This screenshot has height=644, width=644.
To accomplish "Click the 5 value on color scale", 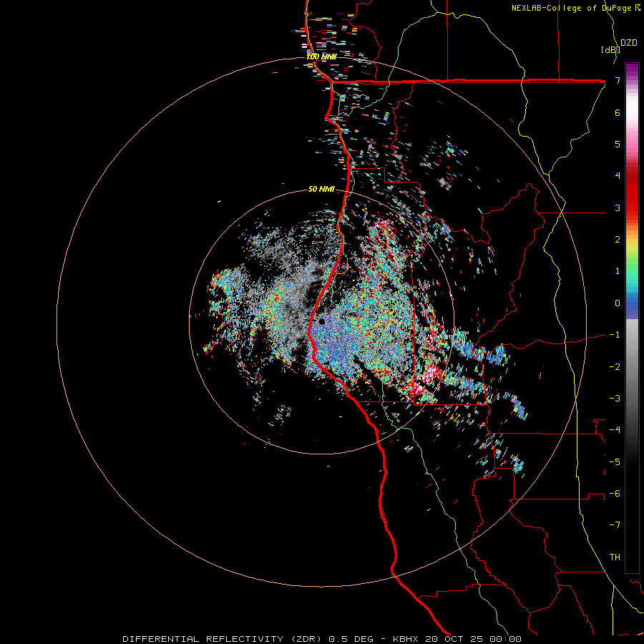I will (x=618, y=144).
